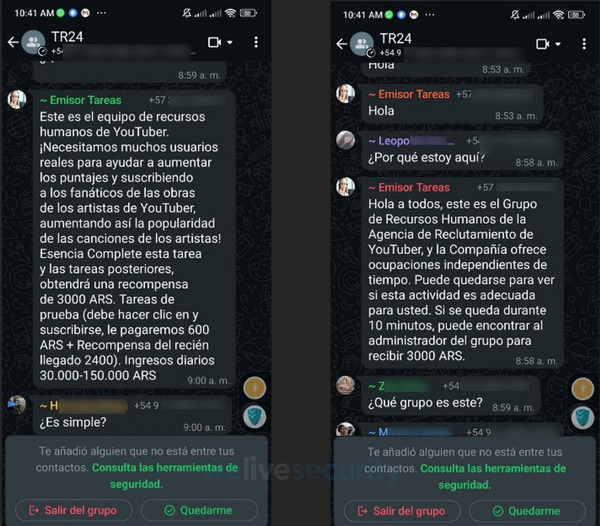The width and height of the screenshot is (600, 526).
Task: Expand call dropdown arrow in right header
Action: click(x=558, y=44)
